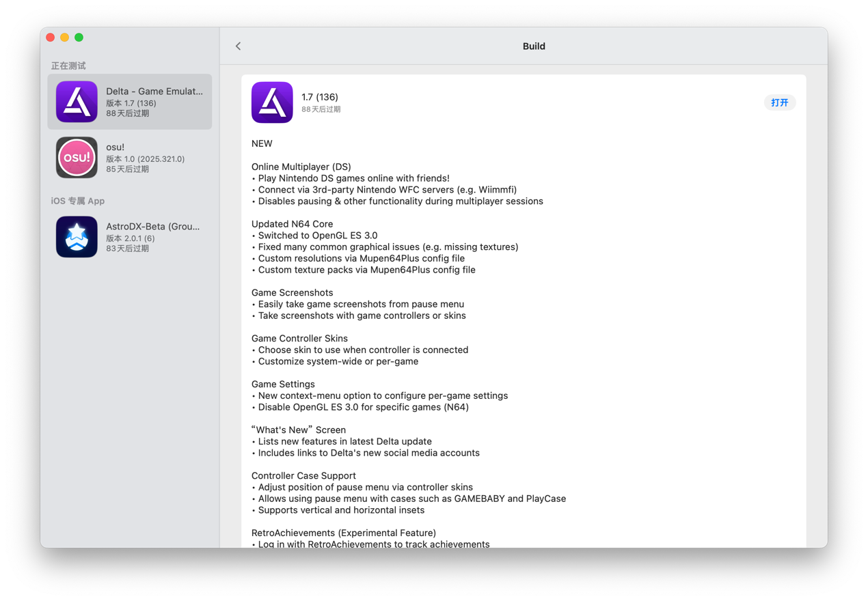The height and width of the screenshot is (601, 868).
Task: Click the '正在测试' sidebar section header
Action: (68, 66)
